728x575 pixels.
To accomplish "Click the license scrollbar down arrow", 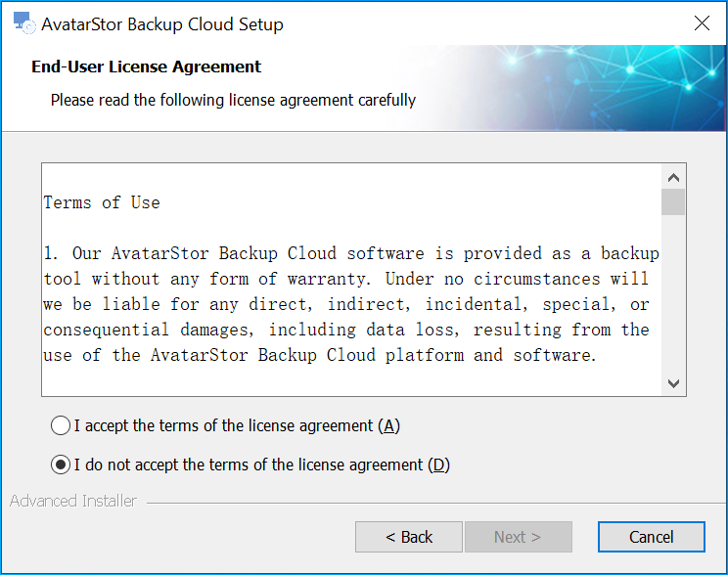I will (673, 383).
